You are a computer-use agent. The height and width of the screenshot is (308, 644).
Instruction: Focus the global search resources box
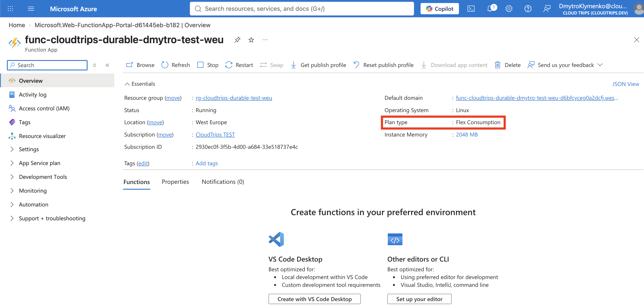(302, 9)
